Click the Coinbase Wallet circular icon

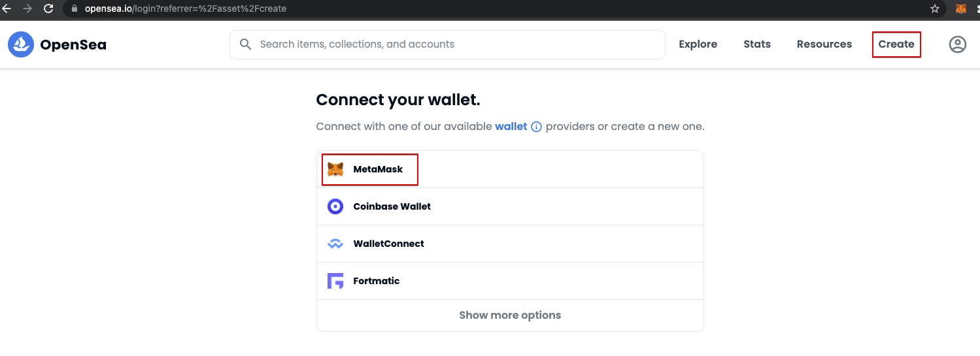click(335, 206)
